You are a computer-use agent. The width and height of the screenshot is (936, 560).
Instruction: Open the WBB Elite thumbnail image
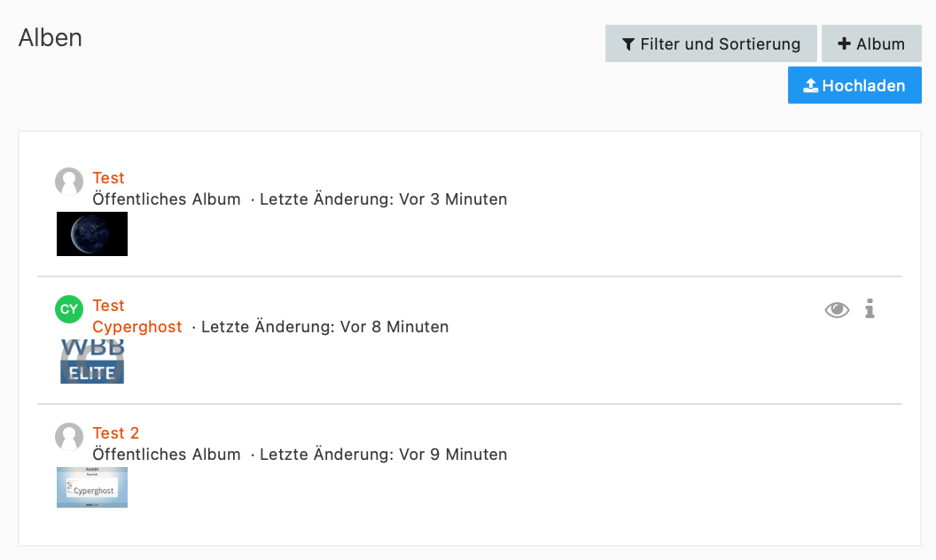[x=92, y=362]
